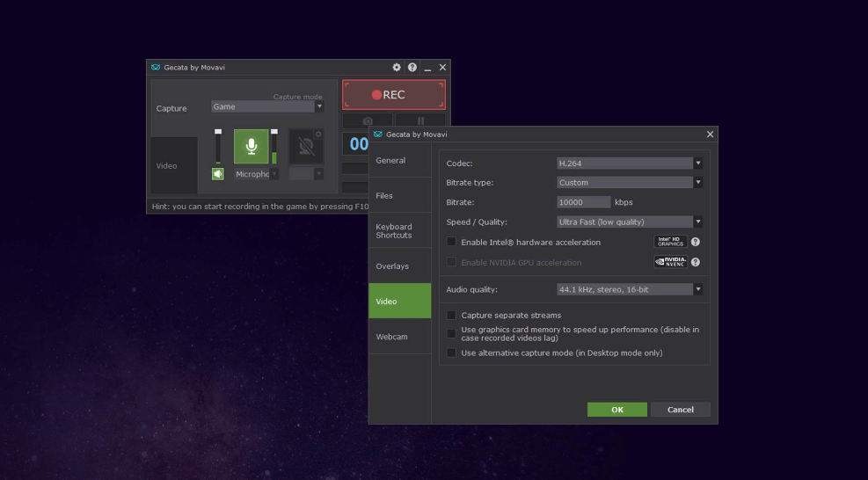Click the Capture label in main window
The width and height of the screenshot is (868, 480).
click(171, 108)
